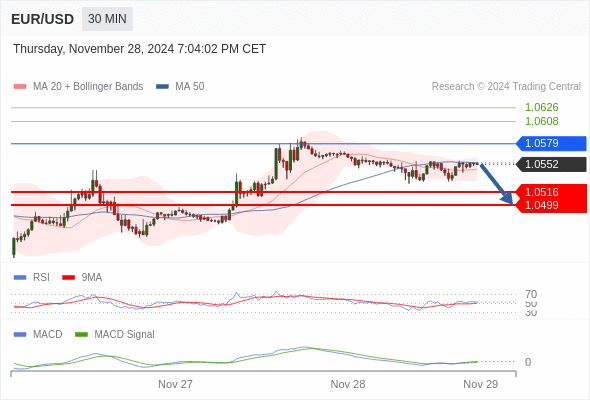Open the Research Trading Central copyright link
The image size is (590, 400).
506,87
